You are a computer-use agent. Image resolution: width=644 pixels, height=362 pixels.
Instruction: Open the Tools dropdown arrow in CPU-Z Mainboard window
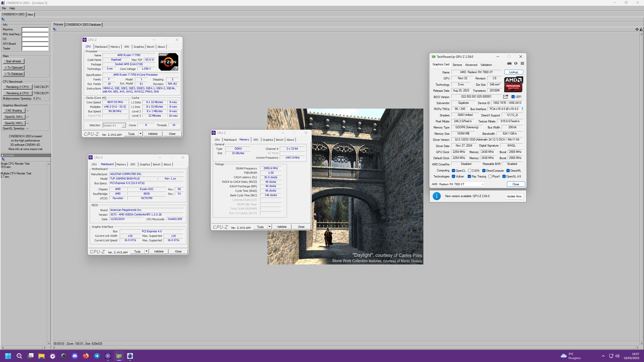click(x=146, y=251)
